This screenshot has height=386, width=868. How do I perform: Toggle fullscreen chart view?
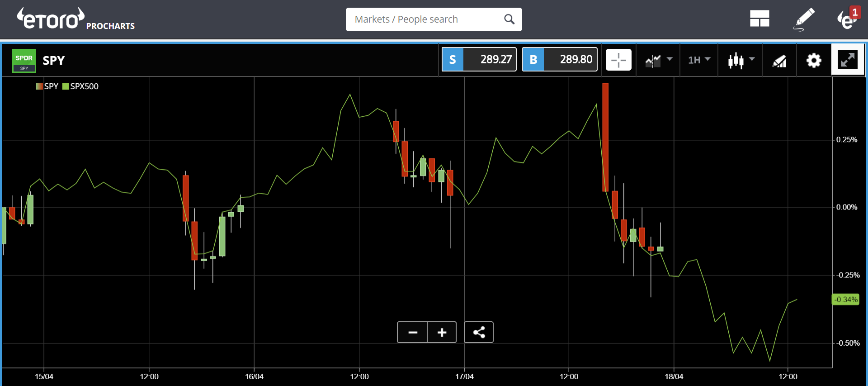point(848,60)
